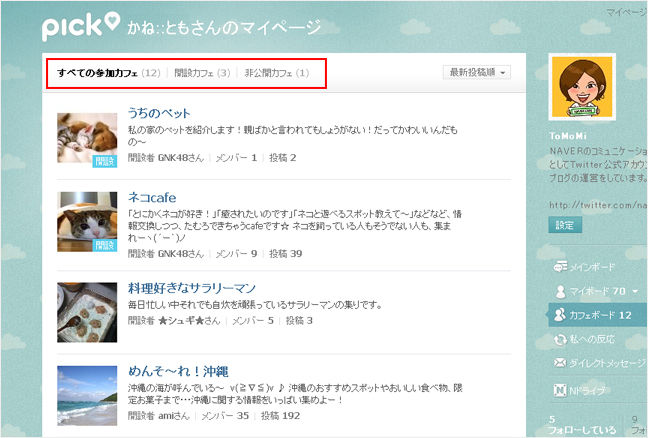Viewport: 648px width, 438px height.
Task: Click the カフェボード people icon
Action: click(x=560, y=315)
